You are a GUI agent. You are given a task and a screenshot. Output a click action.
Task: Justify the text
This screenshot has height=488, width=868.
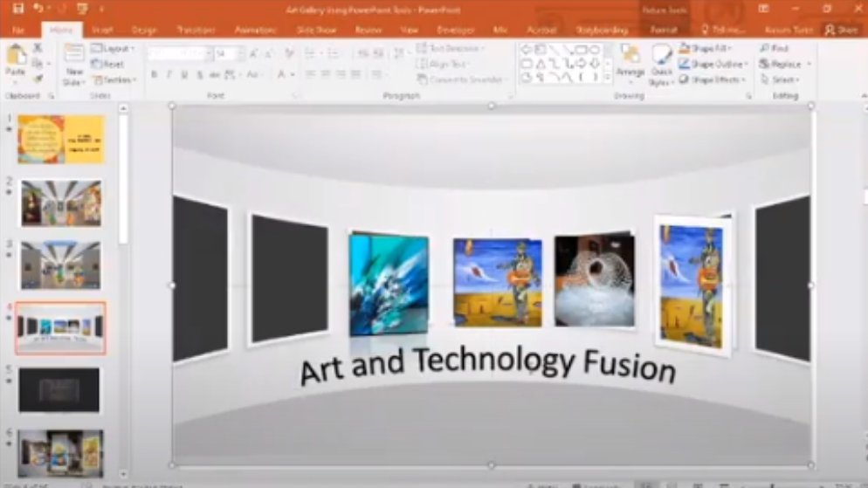356,74
